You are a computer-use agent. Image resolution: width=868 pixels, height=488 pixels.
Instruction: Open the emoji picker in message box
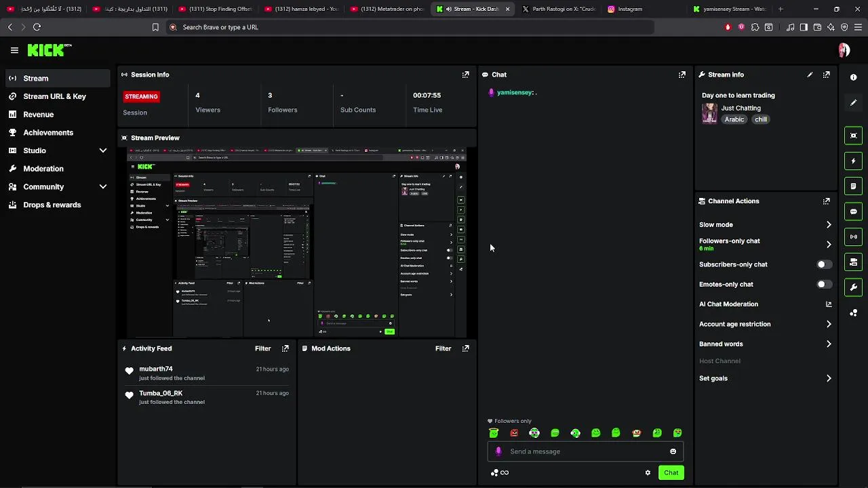click(x=673, y=451)
